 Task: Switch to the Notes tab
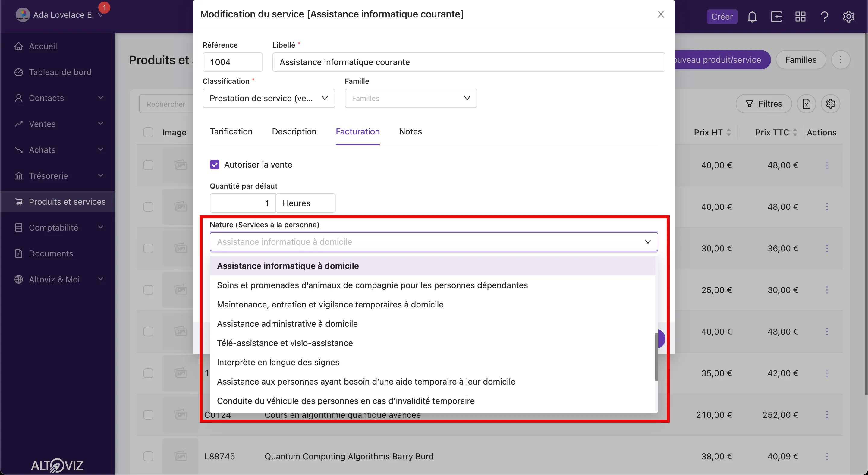[410, 131]
